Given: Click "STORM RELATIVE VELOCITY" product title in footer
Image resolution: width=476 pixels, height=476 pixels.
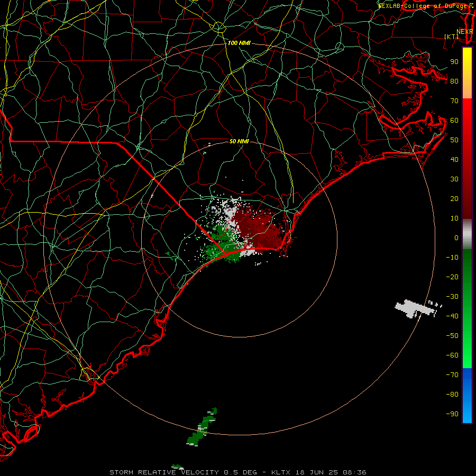Looking at the screenshot, I should [x=164, y=472].
